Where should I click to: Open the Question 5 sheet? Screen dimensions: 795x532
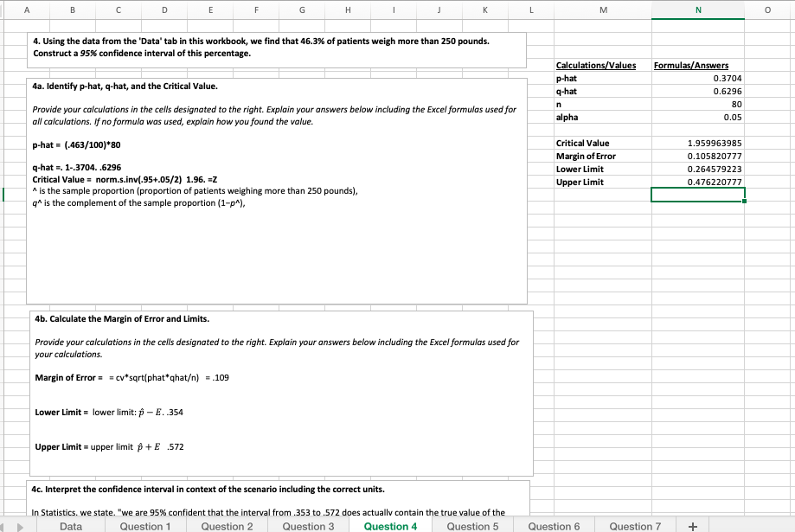coord(472,525)
